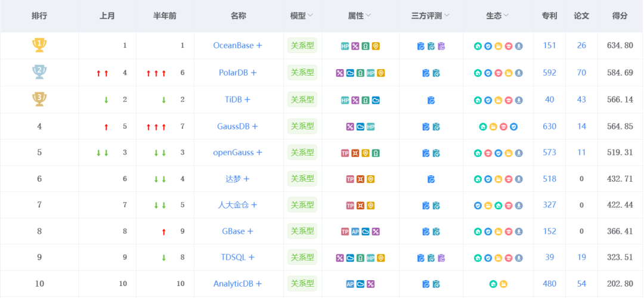Click the purple distributed icon in OceanBase row

(355, 46)
